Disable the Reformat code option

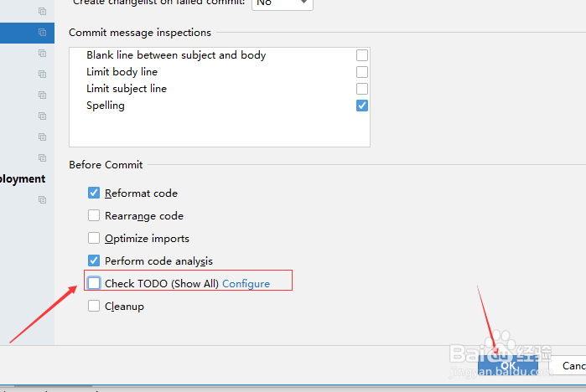(94, 193)
